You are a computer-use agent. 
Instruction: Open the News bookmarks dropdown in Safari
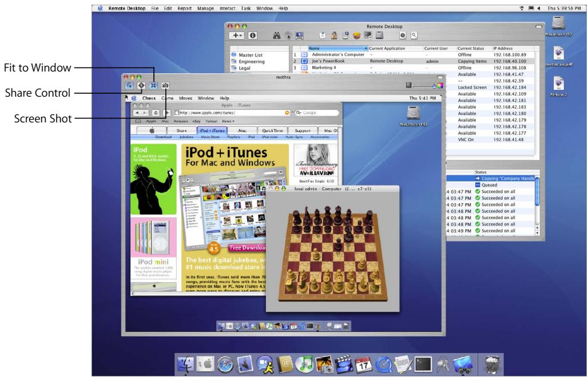[228, 121]
